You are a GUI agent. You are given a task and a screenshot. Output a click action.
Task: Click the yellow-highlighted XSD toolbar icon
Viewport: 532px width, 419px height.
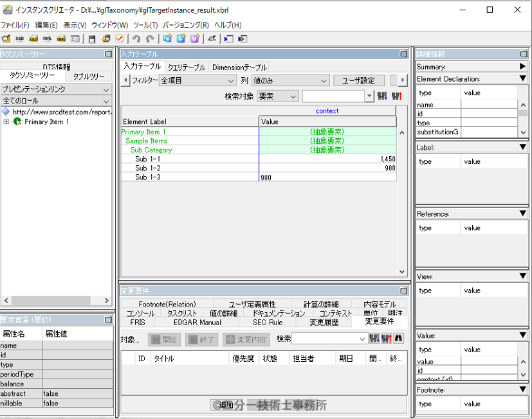[33, 39]
